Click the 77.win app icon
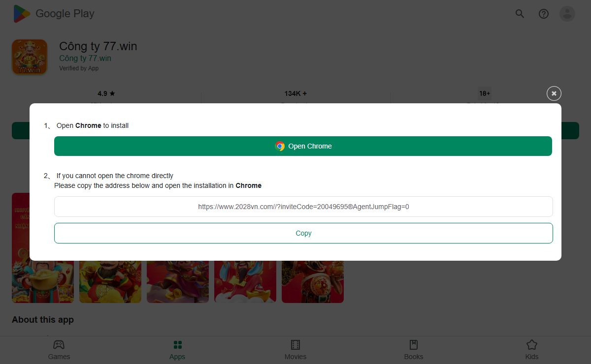The height and width of the screenshot is (364, 591). pyautogui.click(x=30, y=57)
